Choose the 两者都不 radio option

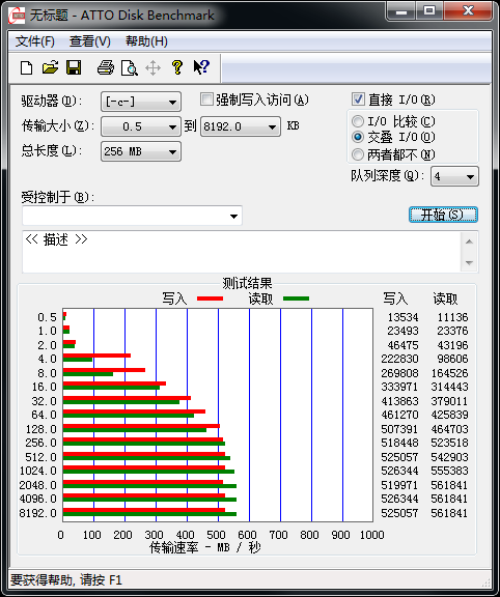[x=358, y=154]
